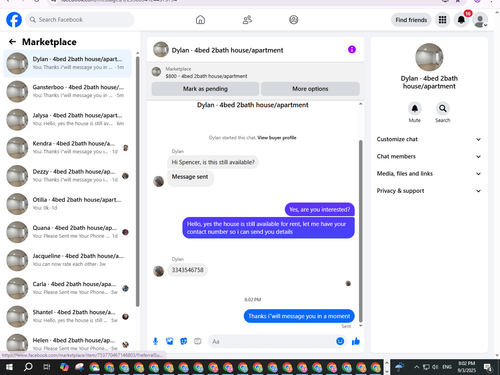Screen dimensions: 500x375
Task: Click the Find friends button
Action: click(411, 20)
